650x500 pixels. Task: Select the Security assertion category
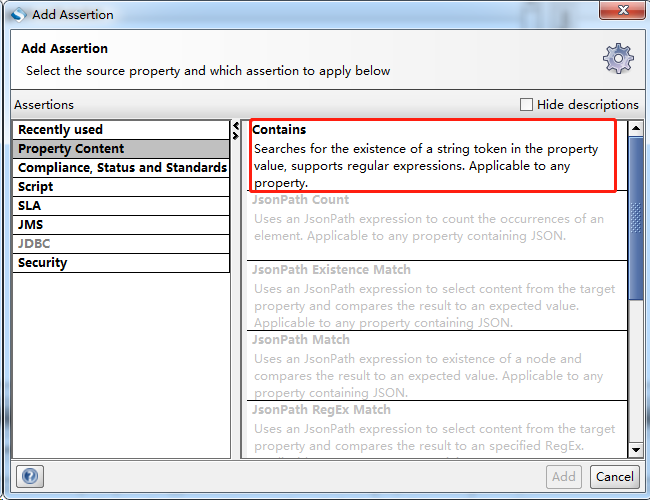coord(121,263)
